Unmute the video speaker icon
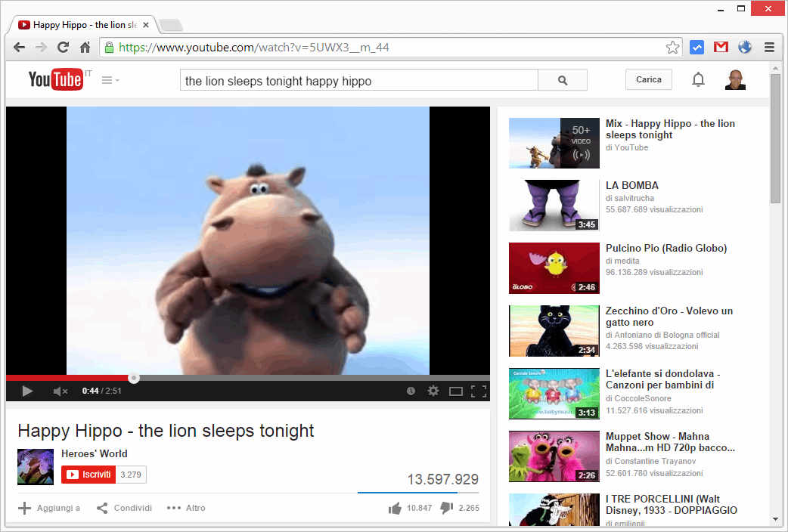The height and width of the screenshot is (532, 788). point(60,391)
